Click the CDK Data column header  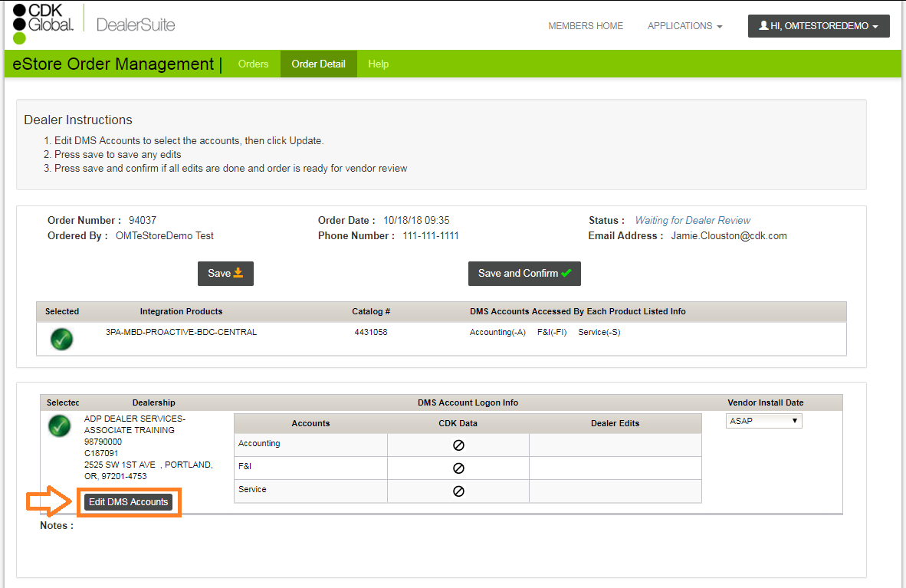click(x=458, y=423)
